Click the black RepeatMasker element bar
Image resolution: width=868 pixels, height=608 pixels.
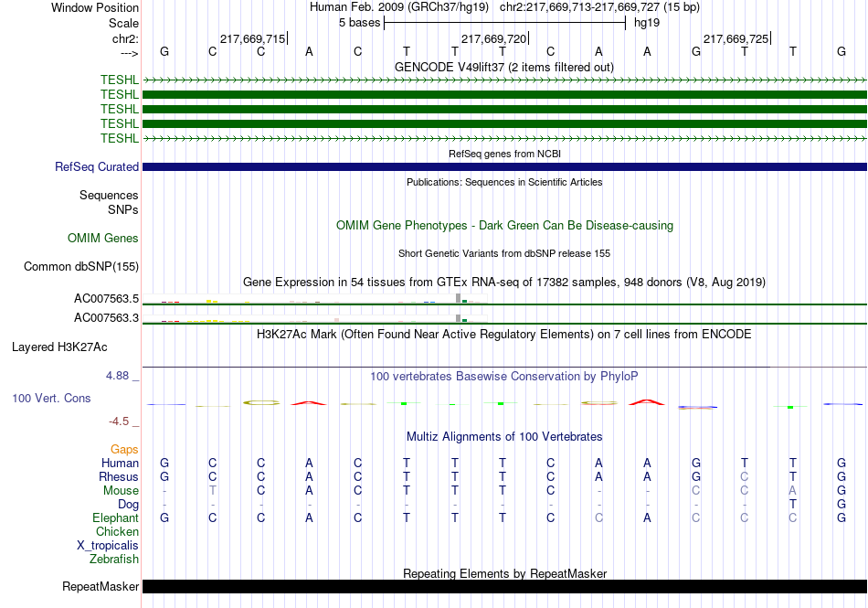pyautogui.click(x=504, y=586)
